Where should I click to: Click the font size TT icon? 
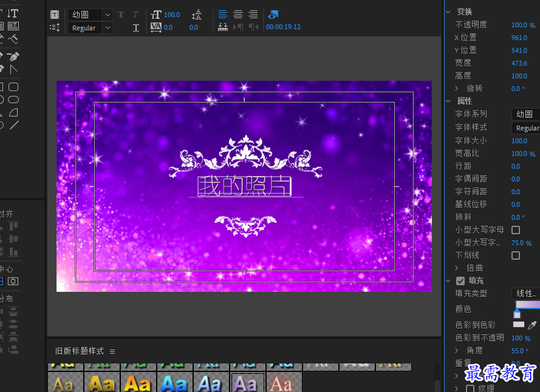coord(156,15)
